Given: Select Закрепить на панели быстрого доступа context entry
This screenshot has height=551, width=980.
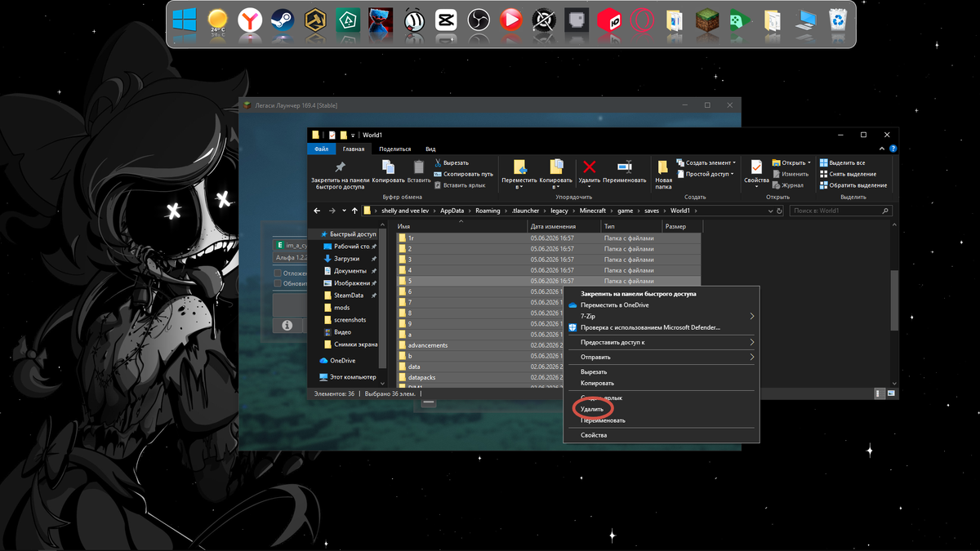Looking at the screenshot, I should click(638, 293).
